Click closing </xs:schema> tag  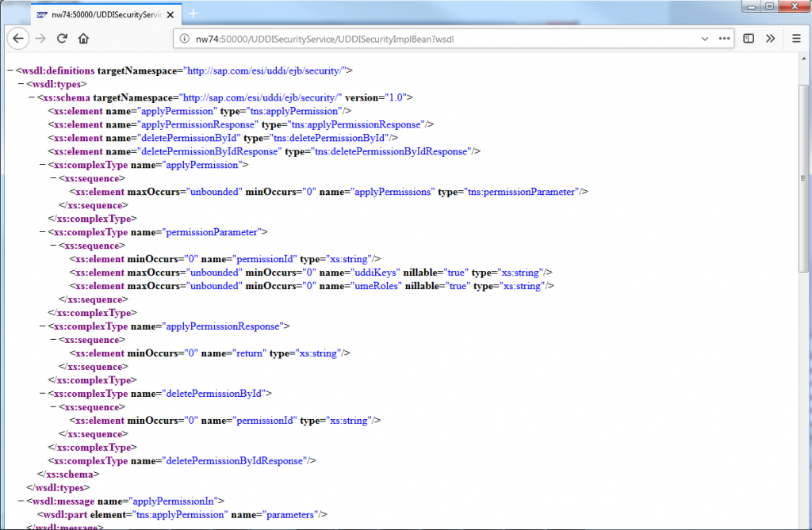click(x=68, y=474)
